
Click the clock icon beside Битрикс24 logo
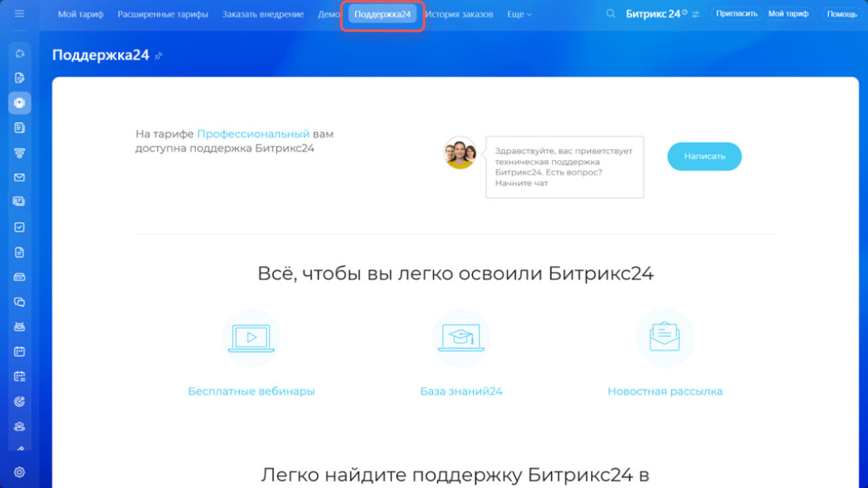tap(685, 12)
